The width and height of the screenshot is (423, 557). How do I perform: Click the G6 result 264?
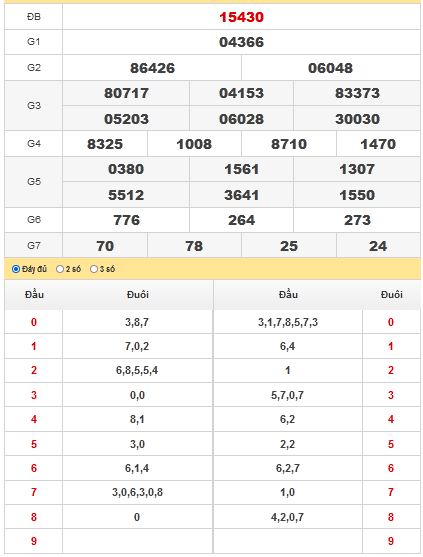[241, 220]
